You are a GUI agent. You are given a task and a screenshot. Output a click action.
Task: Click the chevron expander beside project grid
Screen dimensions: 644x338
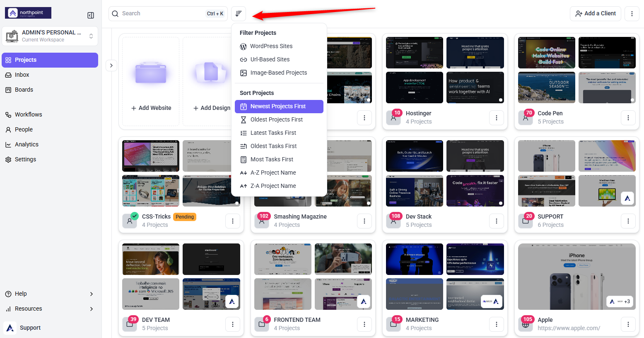(x=111, y=66)
